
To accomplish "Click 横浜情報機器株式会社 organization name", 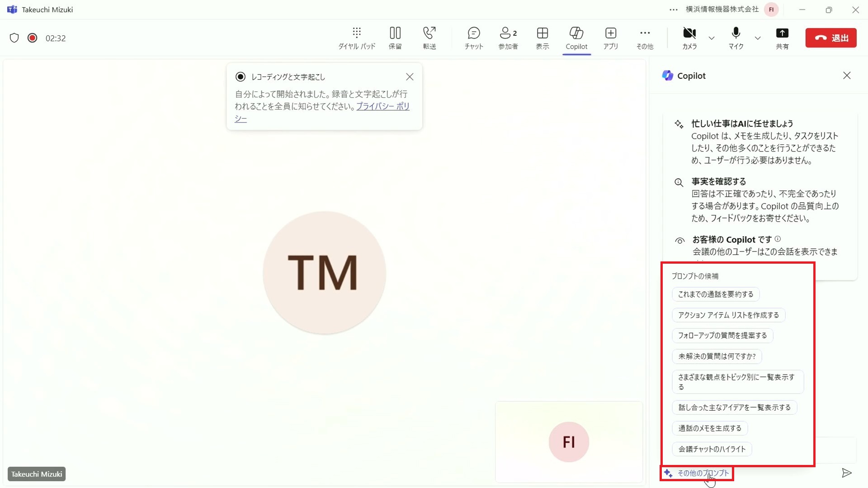I will pos(722,9).
